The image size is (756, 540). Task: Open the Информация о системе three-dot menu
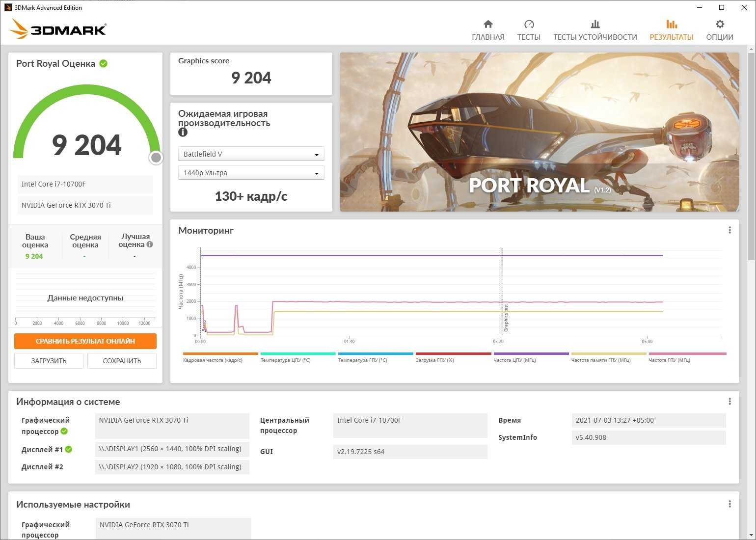pyautogui.click(x=729, y=402)
